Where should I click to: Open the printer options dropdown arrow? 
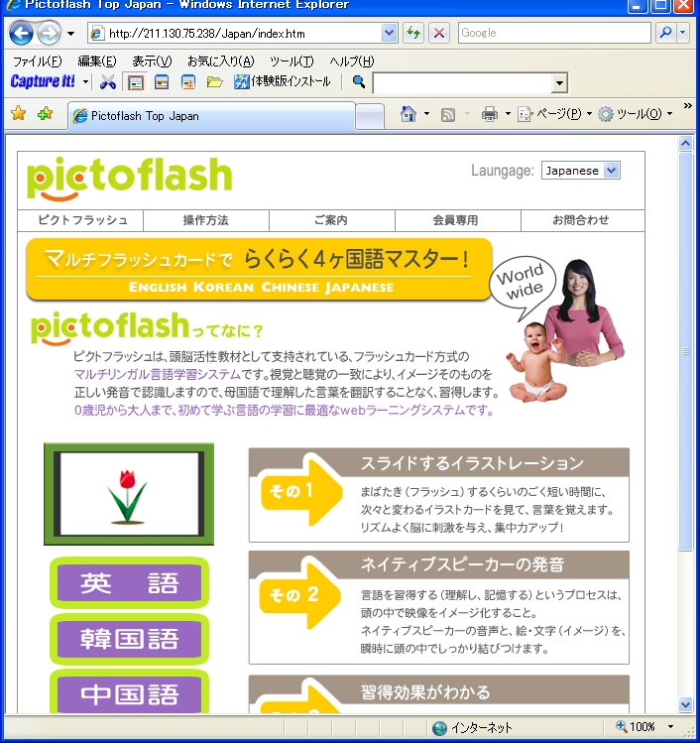click(508, 114)
